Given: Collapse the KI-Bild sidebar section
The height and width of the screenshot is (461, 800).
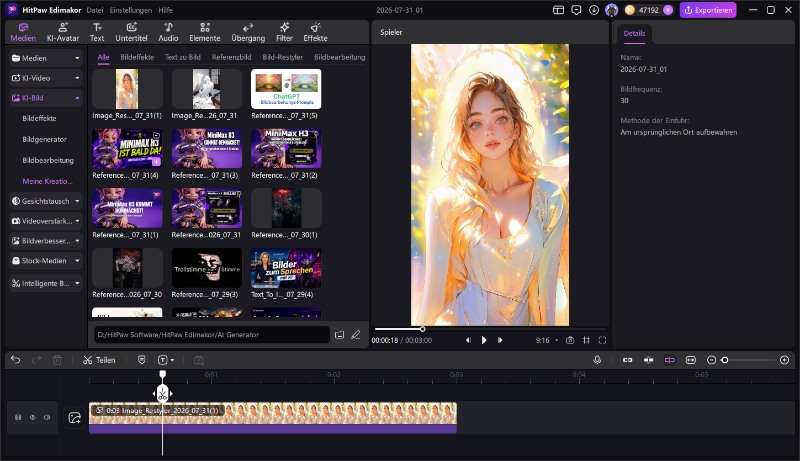Looking at the screenshot, I should 45,98.
